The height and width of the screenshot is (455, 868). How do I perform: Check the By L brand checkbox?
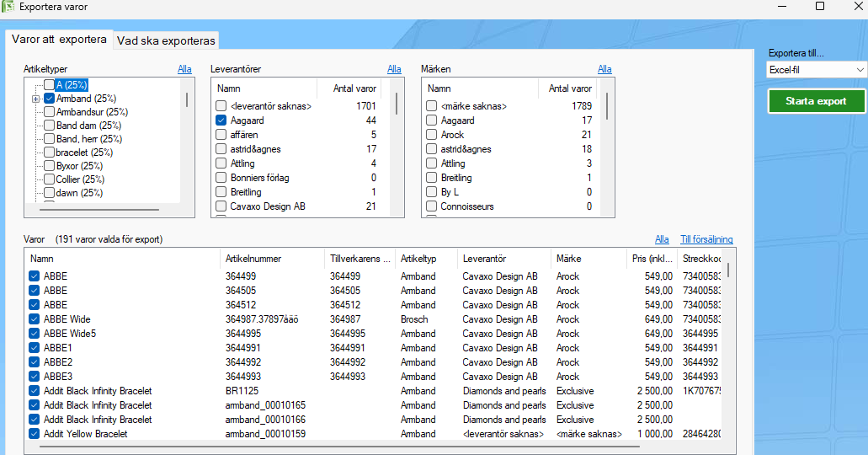pyautogui.click(x=432, y=192)
